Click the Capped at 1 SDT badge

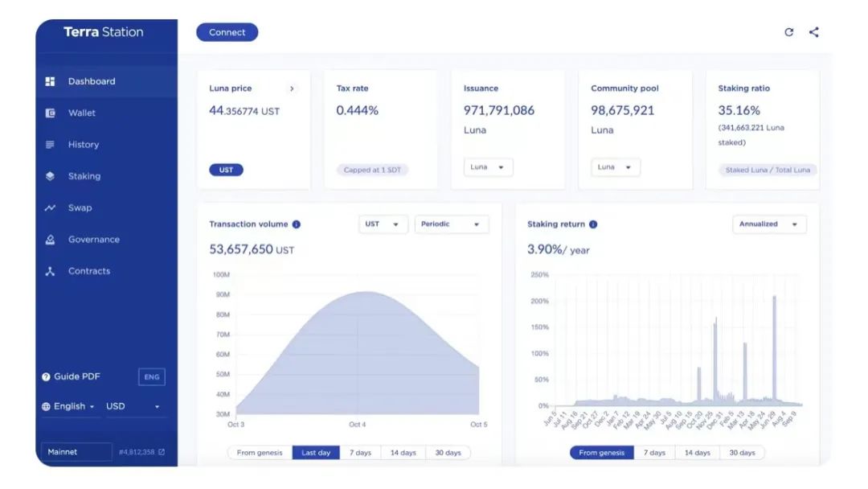point(372,170)
